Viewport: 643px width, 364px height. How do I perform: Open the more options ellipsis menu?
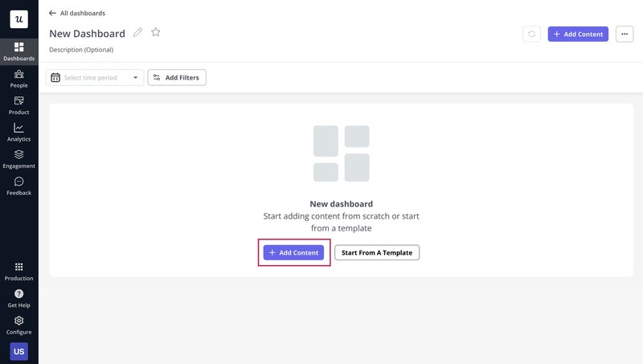coord(625,34)
